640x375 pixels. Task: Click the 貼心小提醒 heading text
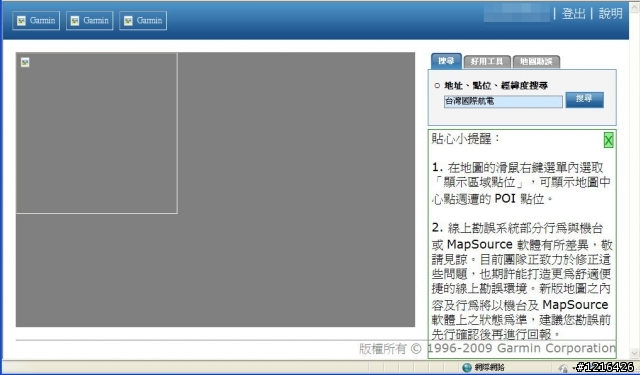pos(466,139)
